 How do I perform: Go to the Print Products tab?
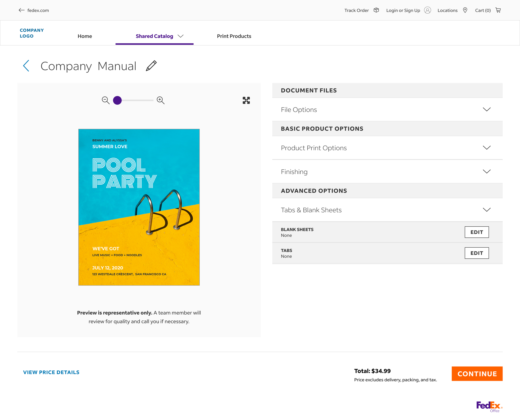point(234,36)
